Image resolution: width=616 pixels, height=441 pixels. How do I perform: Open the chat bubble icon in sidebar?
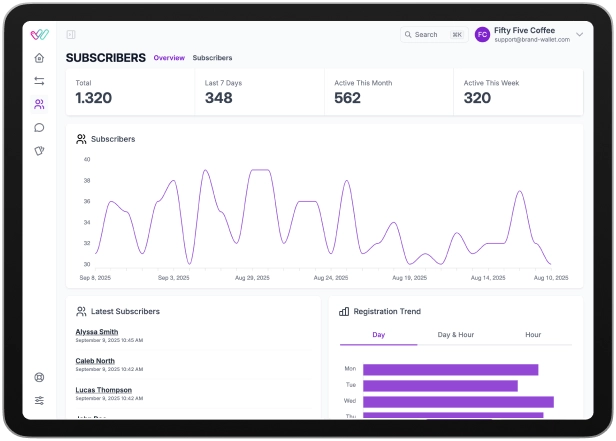pyautogui.click(x=39, y=127)
